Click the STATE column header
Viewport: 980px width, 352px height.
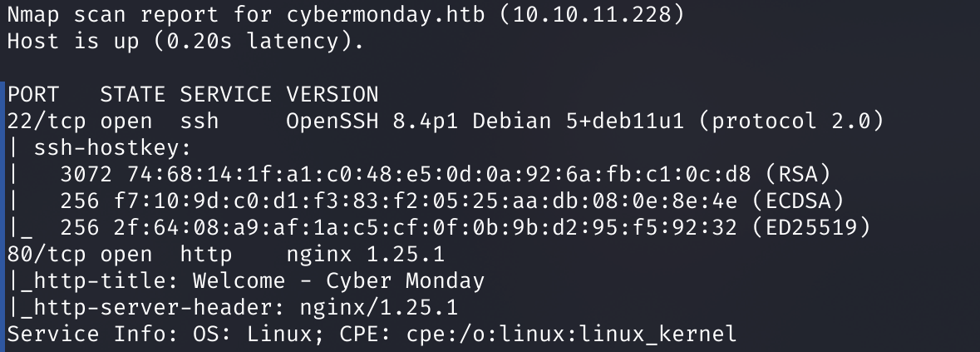pos(132,95)
